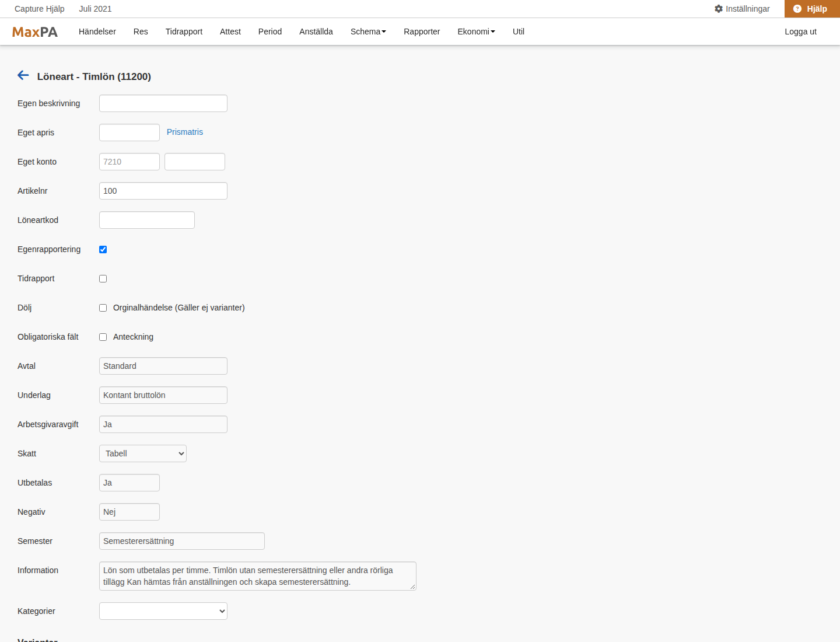Go to the Period page
The image size is (840, 642).
(270, 32)
